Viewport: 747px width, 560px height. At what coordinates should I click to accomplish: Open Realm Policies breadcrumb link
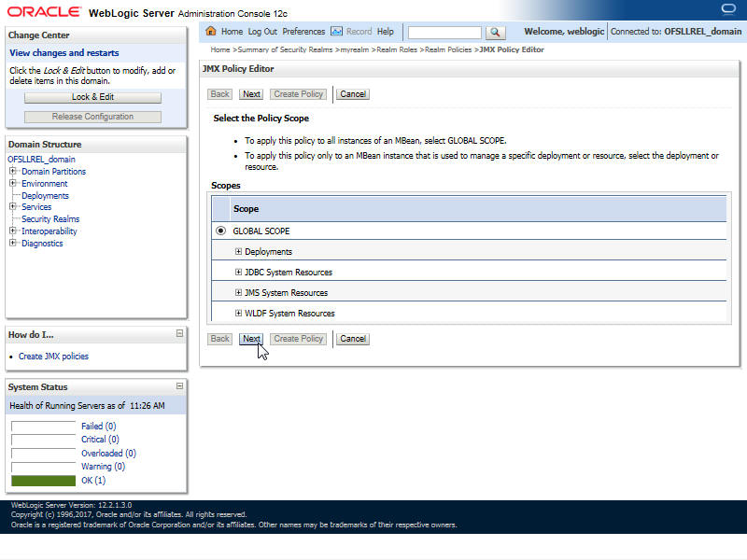tap(448, 49)
